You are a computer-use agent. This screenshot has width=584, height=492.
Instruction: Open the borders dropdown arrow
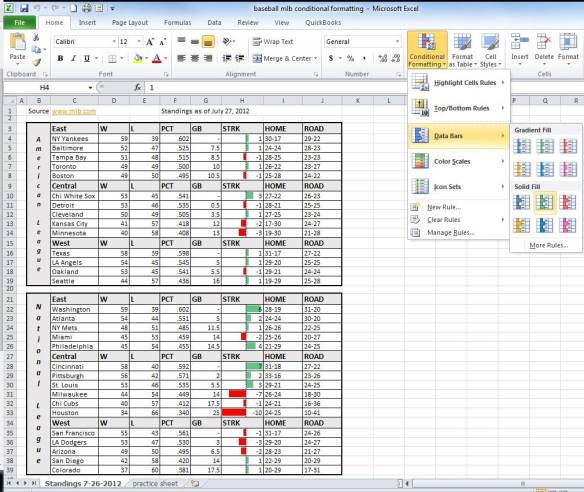(122, 58)
